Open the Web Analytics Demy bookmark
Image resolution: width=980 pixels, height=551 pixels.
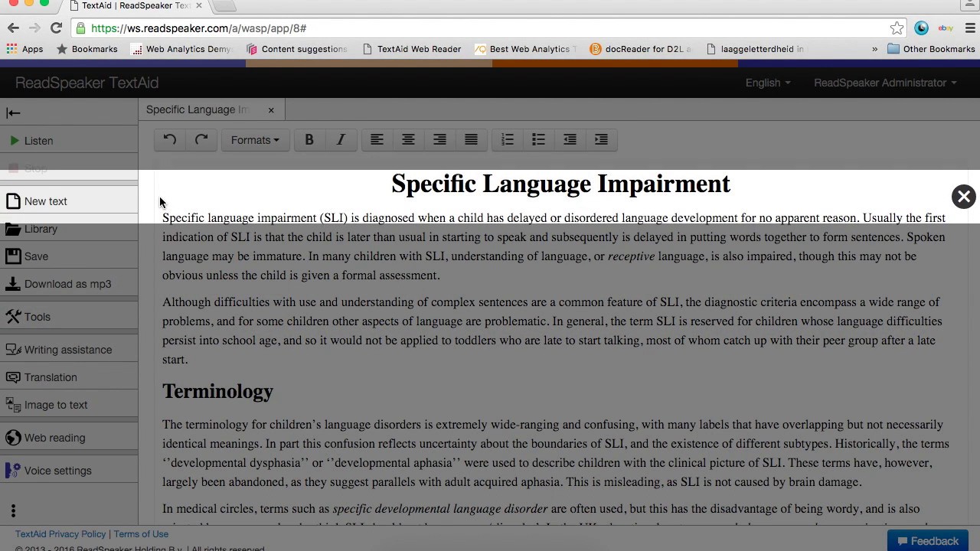tap(181, 49)
